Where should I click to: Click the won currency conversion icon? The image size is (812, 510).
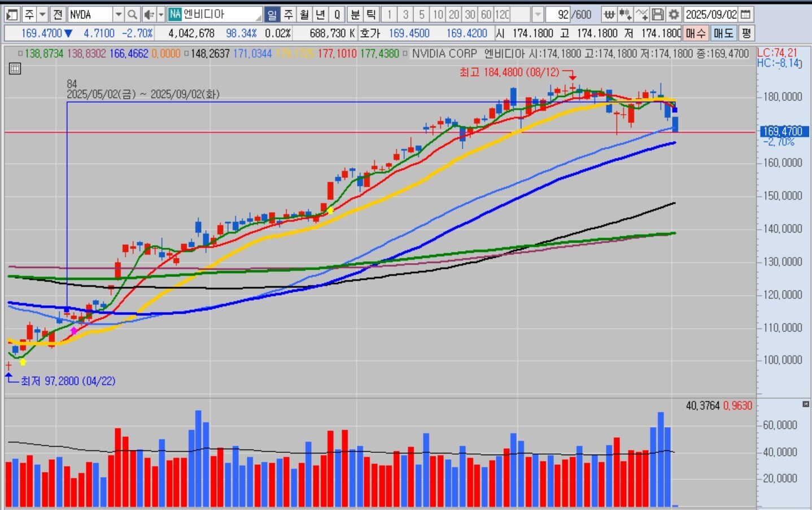[609, 14]
